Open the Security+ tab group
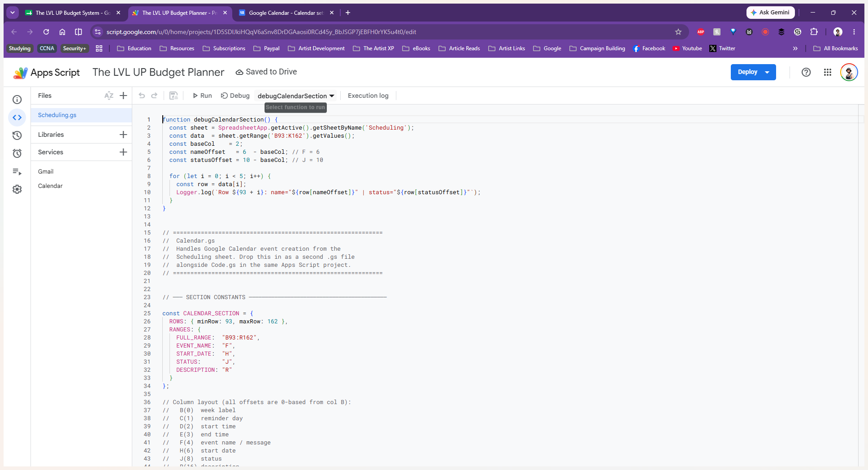868x470 pixels. tap(74, 48)
